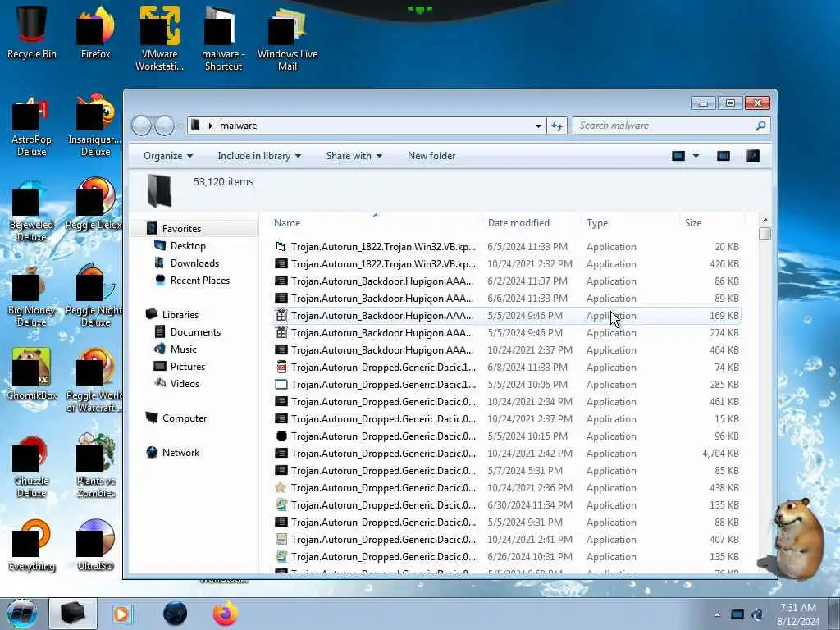
Task: Select Big Money Deluxe desktop icon
Action: 32,297
